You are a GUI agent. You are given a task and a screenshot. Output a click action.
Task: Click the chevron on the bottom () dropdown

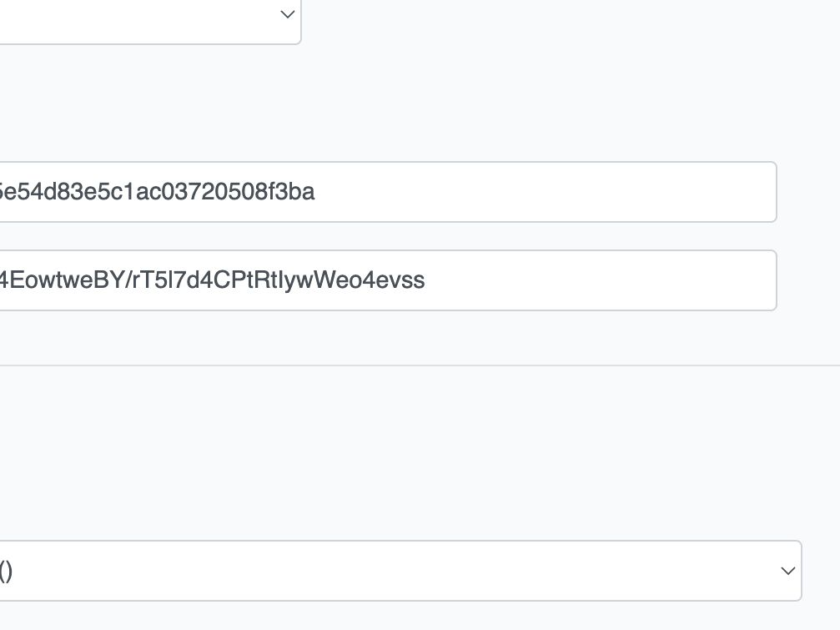pyautogui.click(x=787, y=571)
